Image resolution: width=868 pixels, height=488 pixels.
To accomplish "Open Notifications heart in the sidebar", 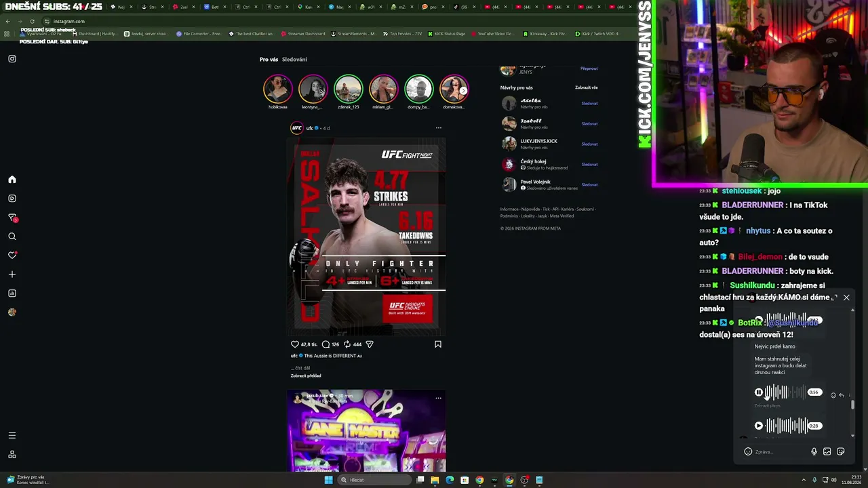I will click(x=12, y=256).
